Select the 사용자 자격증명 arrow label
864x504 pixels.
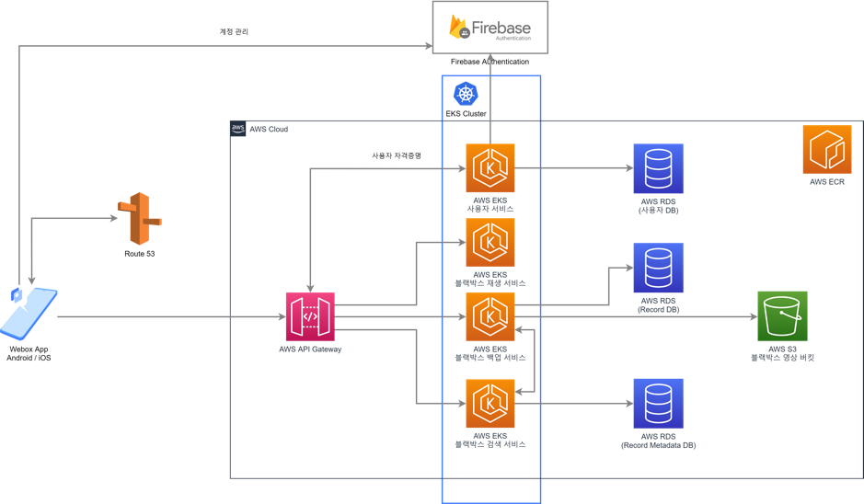tap(396, 155)
